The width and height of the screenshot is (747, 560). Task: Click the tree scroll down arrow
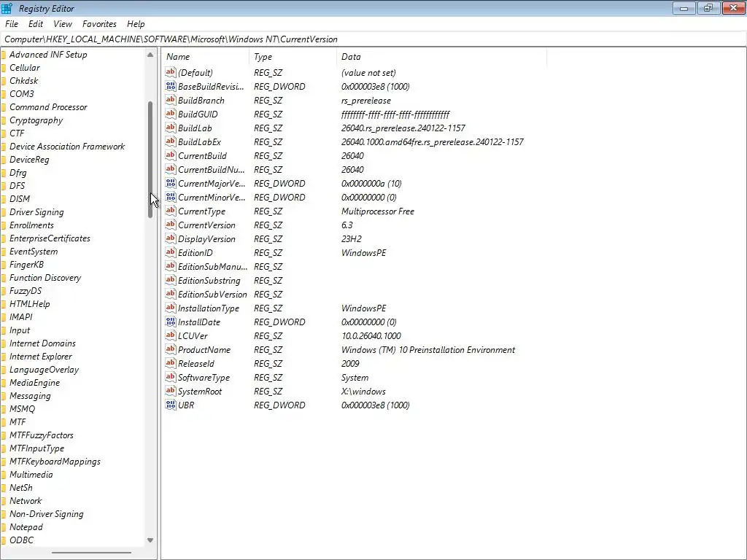click(150, 540)
